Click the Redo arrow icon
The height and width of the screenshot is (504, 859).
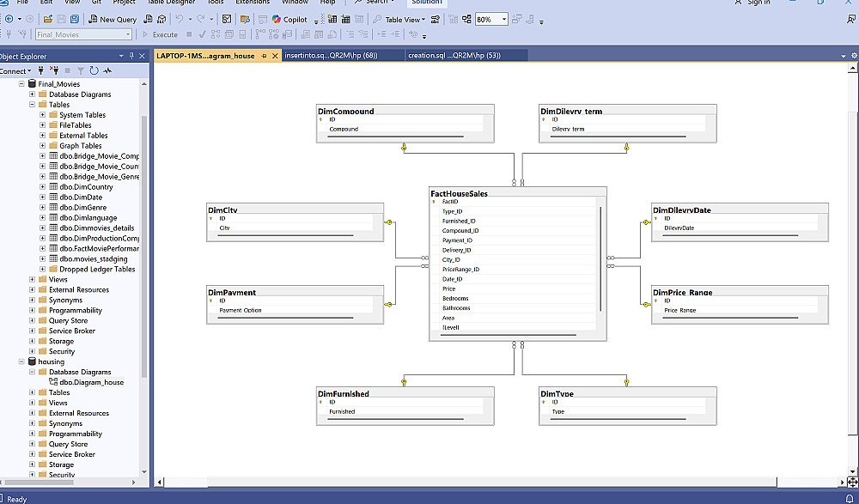point(200,19)
